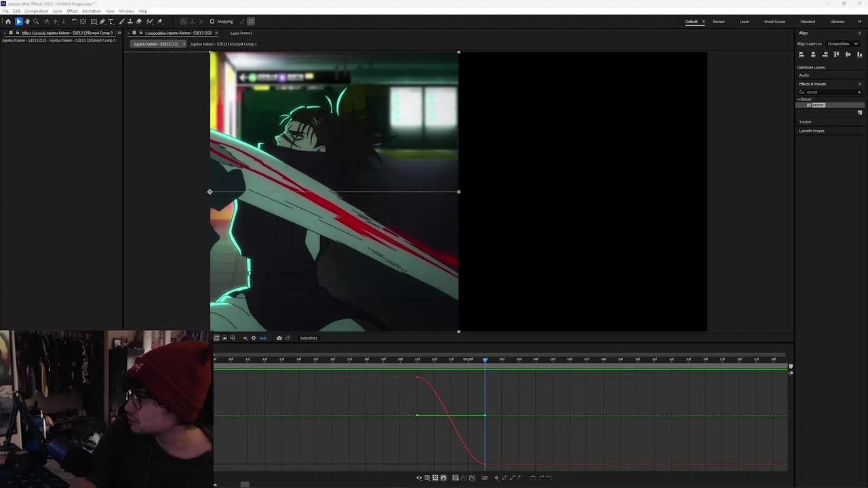The height and width of the screenshot is (488, 868).
Task: Switch to Layer (none) tab
Action: click(241, 33)
